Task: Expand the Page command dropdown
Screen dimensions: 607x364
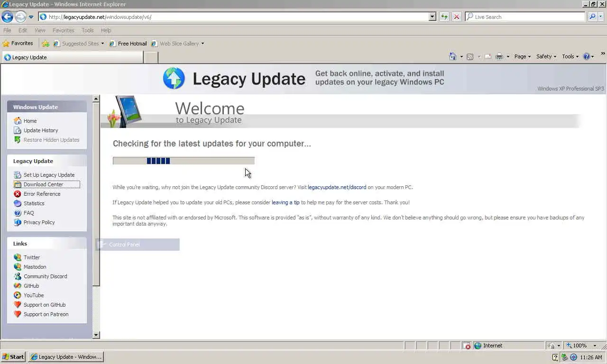Action: [523, 56]
